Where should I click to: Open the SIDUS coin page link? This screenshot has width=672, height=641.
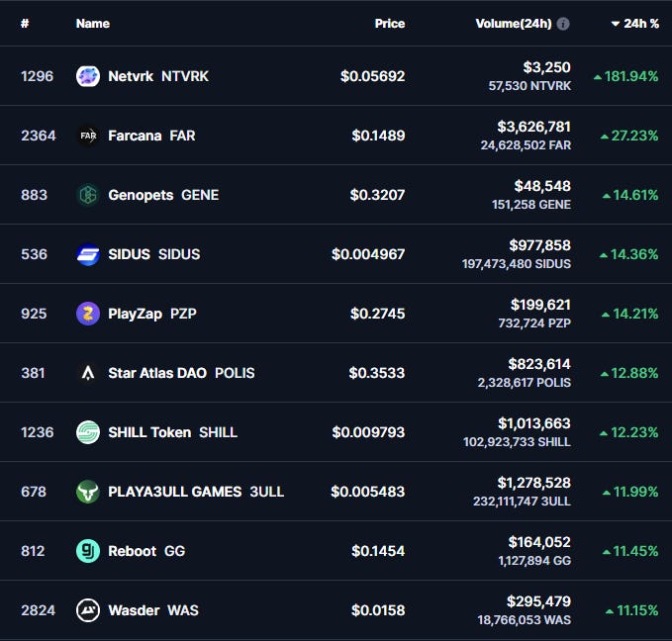click(153, 254)
